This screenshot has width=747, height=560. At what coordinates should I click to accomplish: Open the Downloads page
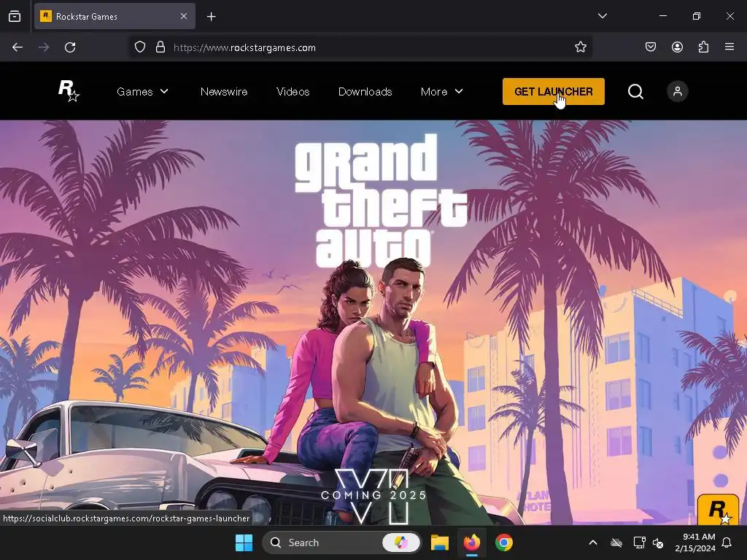point(365,91)
